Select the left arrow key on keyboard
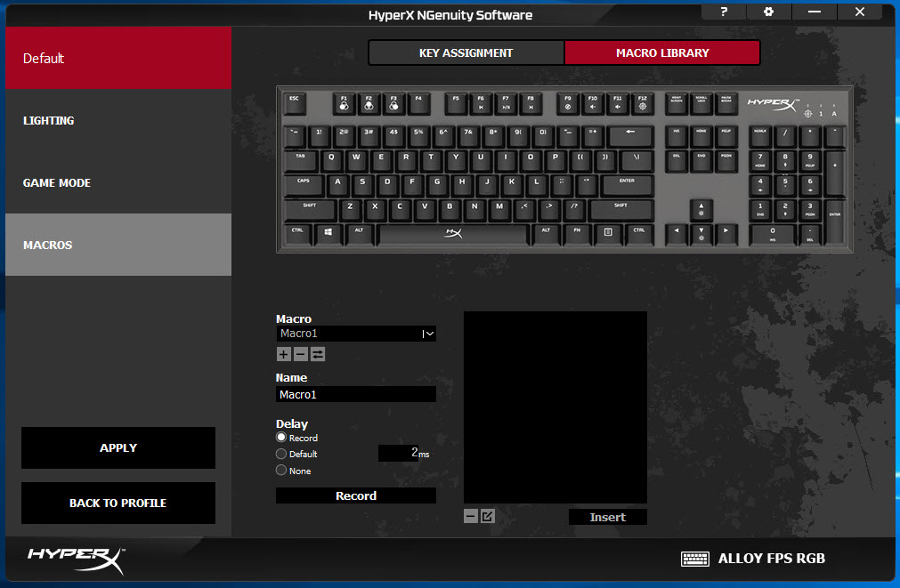Image resolution: width=900 pixels, height=588 pixels. click(x=677, y=235)
